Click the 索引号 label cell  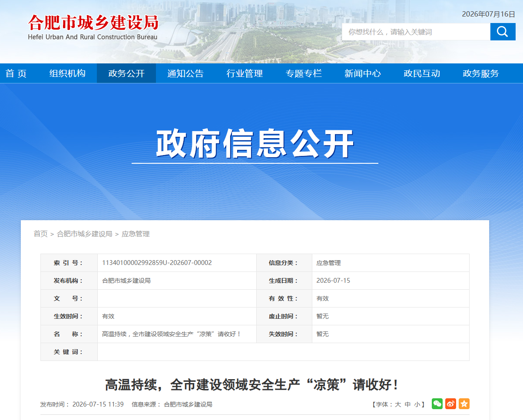point(69,263)
